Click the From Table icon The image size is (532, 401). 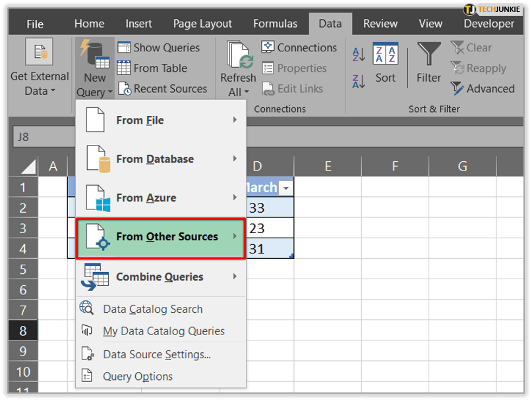[124, 68]
